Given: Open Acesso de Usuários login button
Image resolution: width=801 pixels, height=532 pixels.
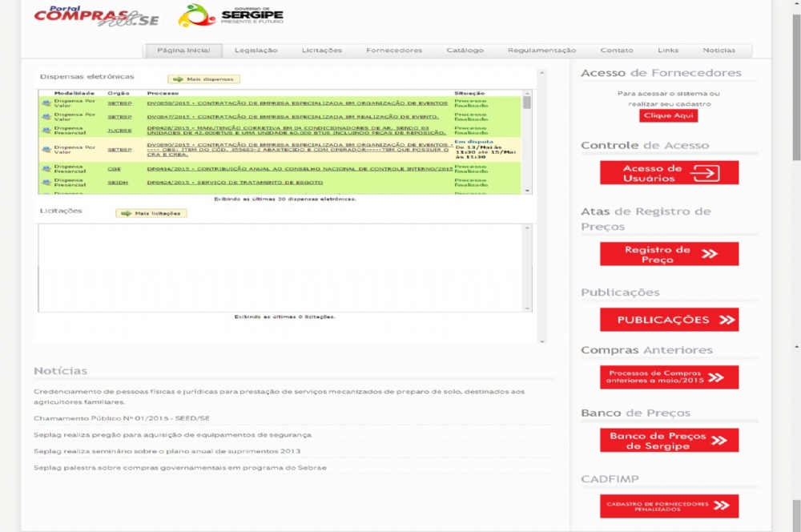Looking at the screenshot, I should click(x=669, y=173).
